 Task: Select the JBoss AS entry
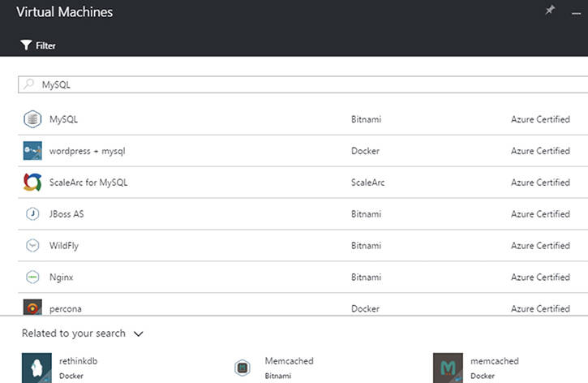(x=67, y=214)
